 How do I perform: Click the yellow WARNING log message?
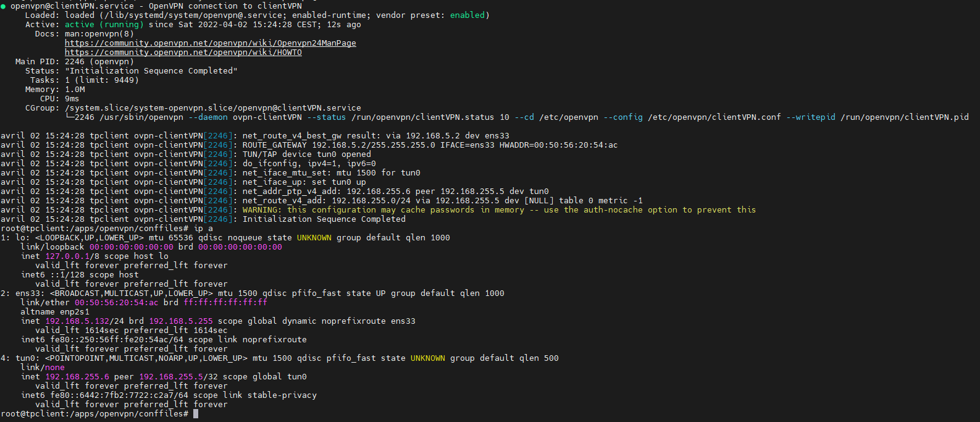coord(499,210)
